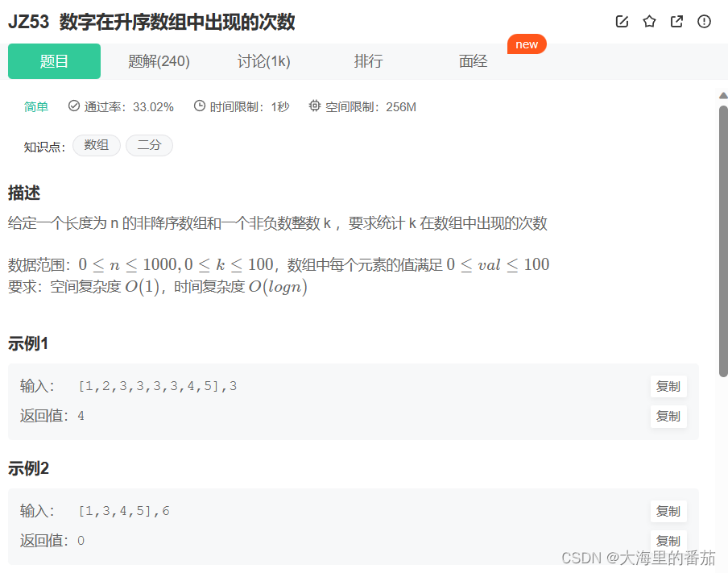Click the 要求：空间复杂度 O(1) line
The width and height of the screenshot is (728, 573).
click(x=158, y=286)
